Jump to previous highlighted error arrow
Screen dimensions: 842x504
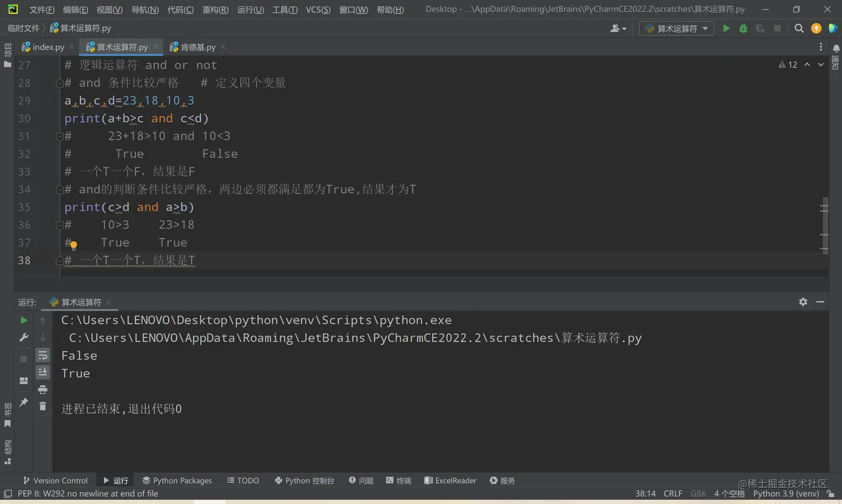(807, 65)
